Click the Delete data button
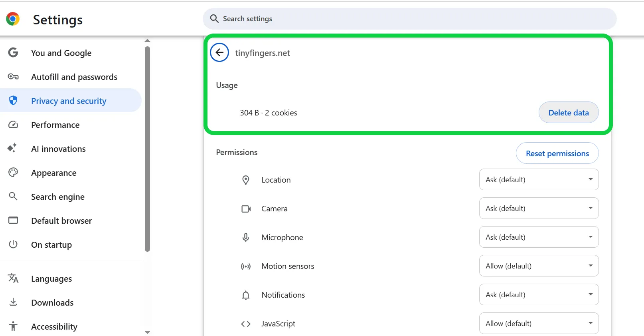The image size is (644, 336). point(569,112)
